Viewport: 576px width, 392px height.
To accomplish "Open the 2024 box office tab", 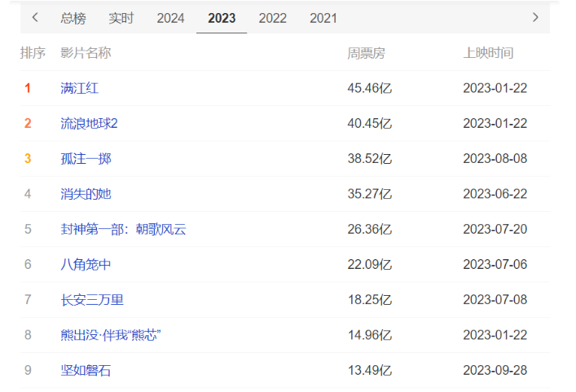I will coord(170,18).
